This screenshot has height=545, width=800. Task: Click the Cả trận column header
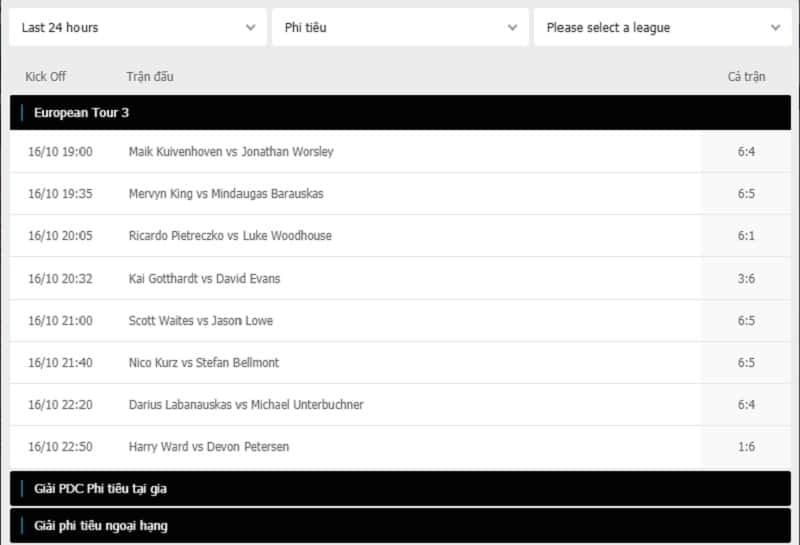click(x=746, y=77)
